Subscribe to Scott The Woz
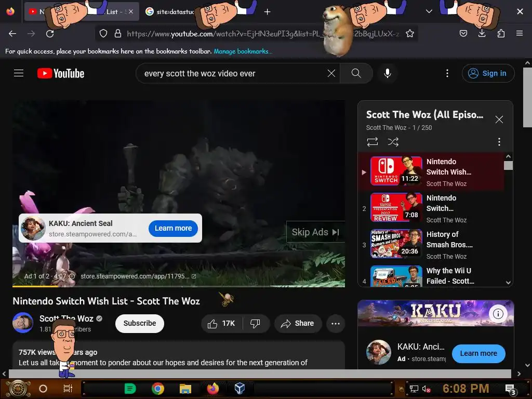Image resolution: width=532 pixels, height=399 pixels. point(139,323)
